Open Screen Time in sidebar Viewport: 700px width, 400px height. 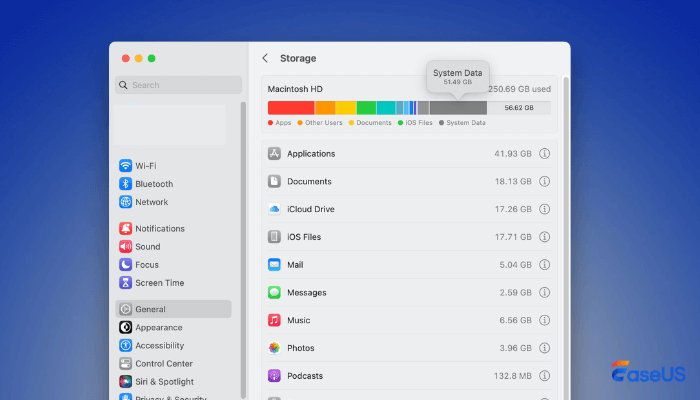pos(159,283)
